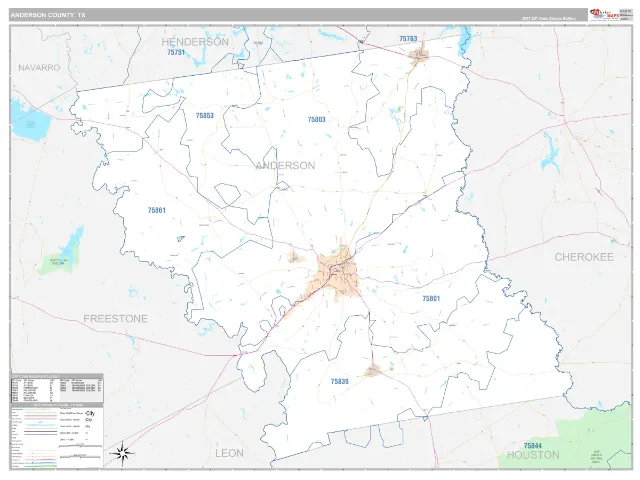Viewport: 640px width, 480px height.
Task: Select ZIP code label 75763
Action: (408, 39)
